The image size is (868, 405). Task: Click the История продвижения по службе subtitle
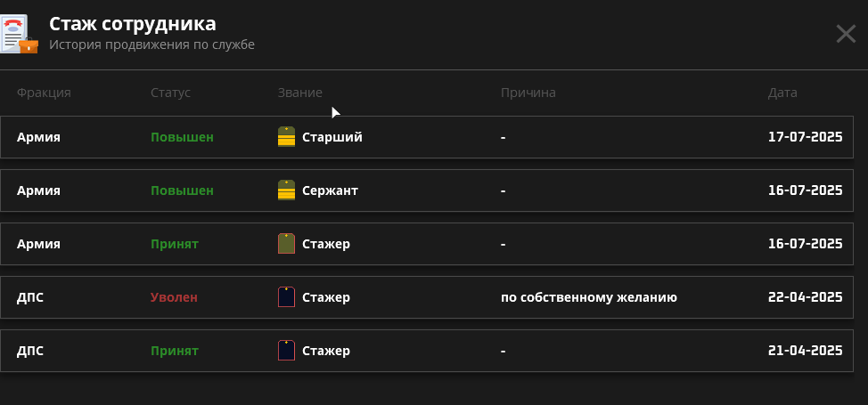click(x=151, y=45)
